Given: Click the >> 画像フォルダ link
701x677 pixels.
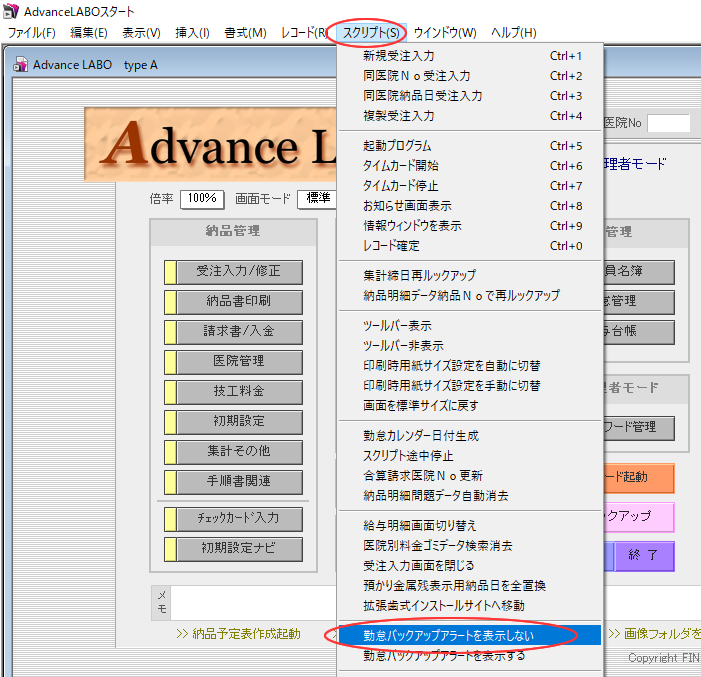Looking at the screenshot, I should click(x=654, y=633).
